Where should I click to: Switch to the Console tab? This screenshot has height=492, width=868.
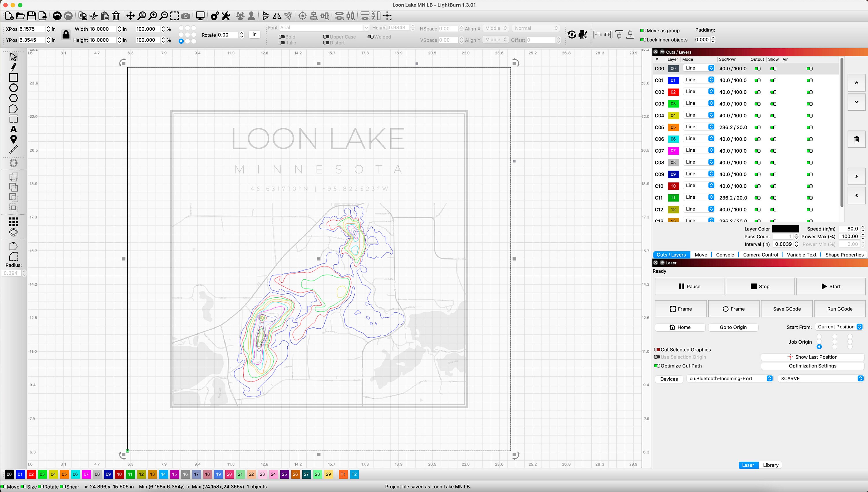(725, 255)
